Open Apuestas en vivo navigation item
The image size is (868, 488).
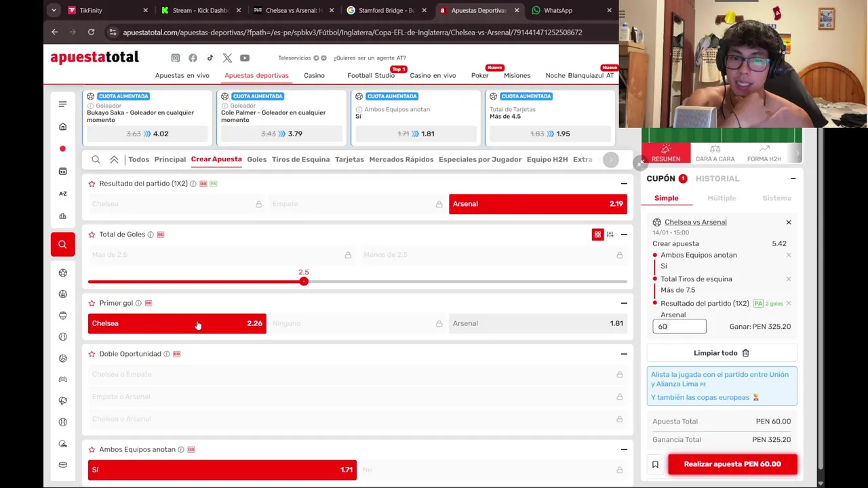point(182,75)
